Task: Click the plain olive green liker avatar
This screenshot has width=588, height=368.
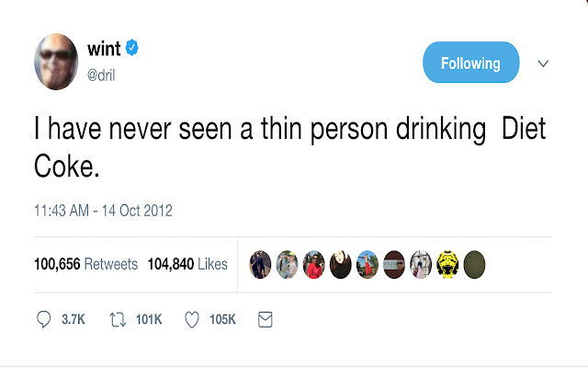Action: pyautogui.click(x=473, y=264)
